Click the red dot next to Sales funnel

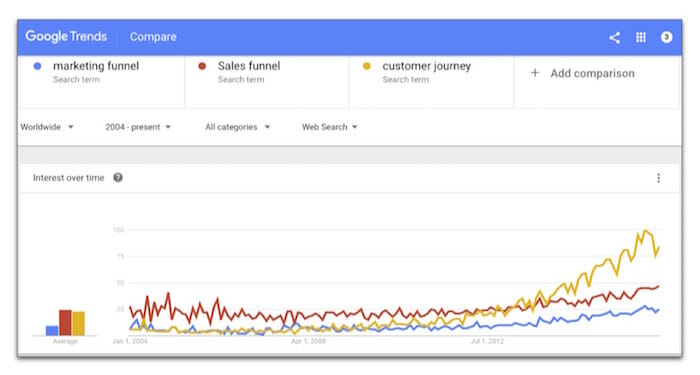[202, 66]
